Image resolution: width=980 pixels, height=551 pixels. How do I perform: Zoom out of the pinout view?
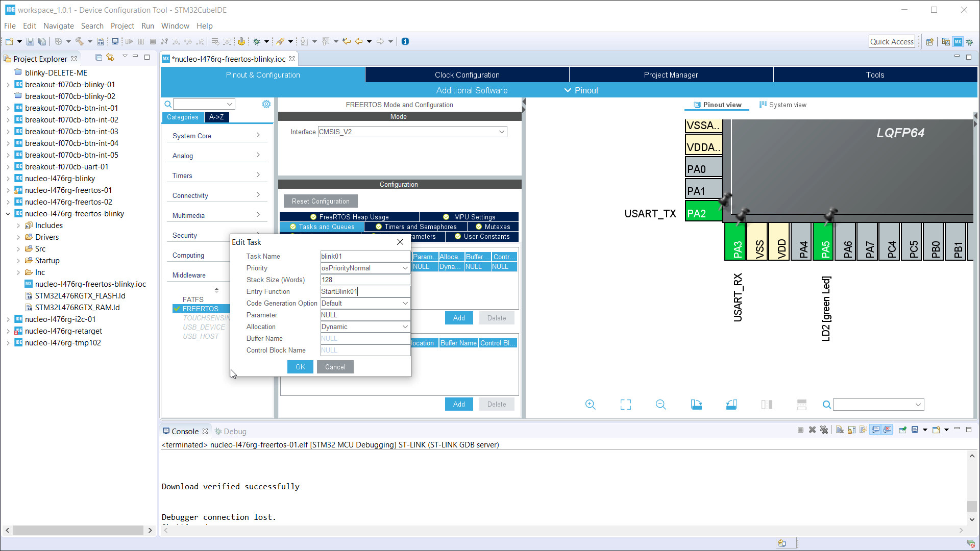pos(661,405)
